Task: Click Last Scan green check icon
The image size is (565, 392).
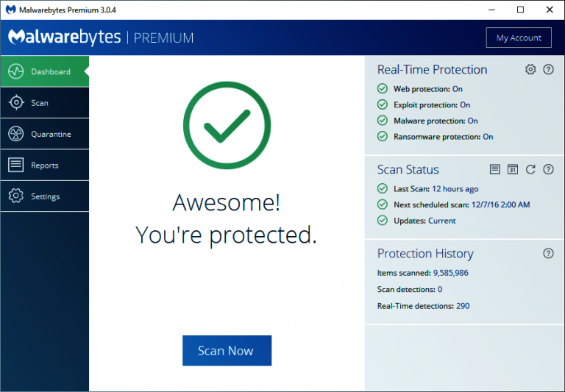Action: tap(383, 188)
